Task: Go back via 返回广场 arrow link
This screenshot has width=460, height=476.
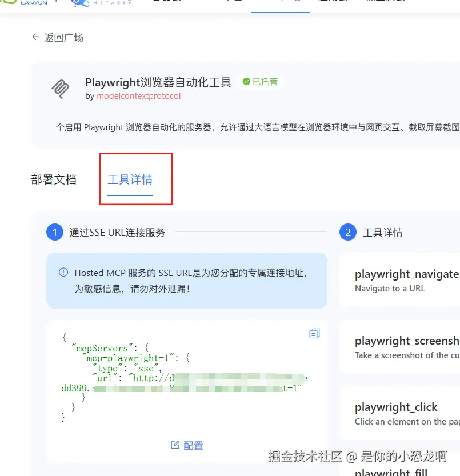Action: click(58, 38)
